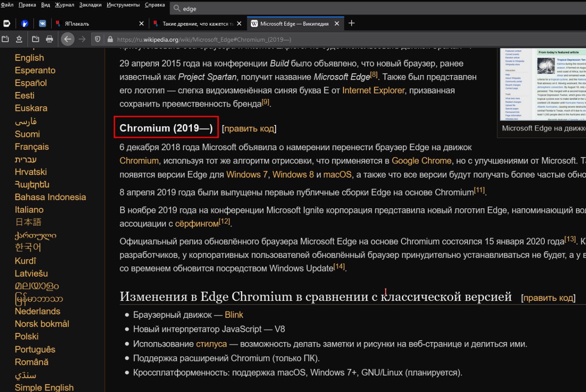The image size is (586, 392).
Task: Click footnote reference [9]
Action: pyautogui.click(x=266, y=101)
